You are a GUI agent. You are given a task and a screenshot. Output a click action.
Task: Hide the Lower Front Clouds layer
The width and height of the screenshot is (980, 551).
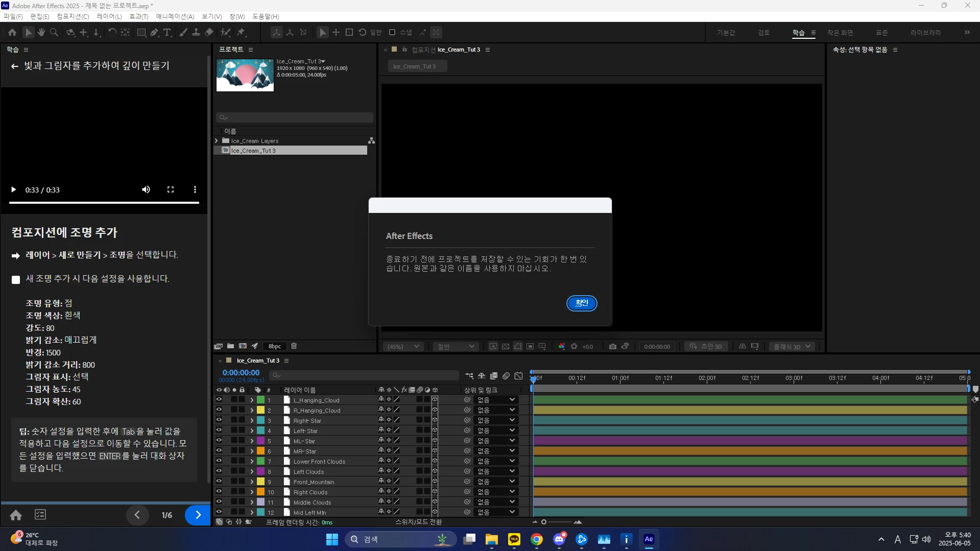pos(219,461)
